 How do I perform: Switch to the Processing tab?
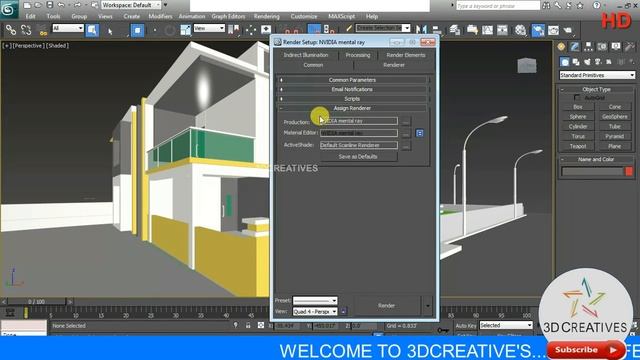click(x=358, y=55)
